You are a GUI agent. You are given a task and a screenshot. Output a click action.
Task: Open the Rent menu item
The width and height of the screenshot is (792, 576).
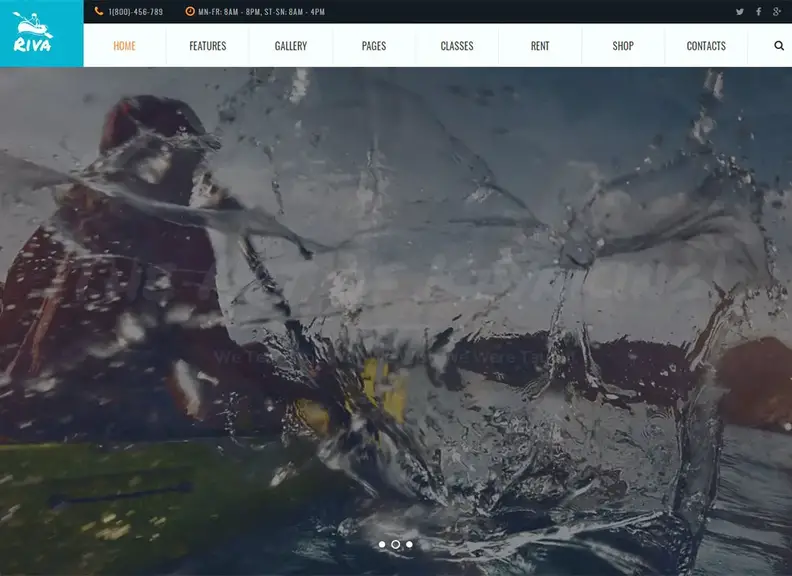pos(540,46)
